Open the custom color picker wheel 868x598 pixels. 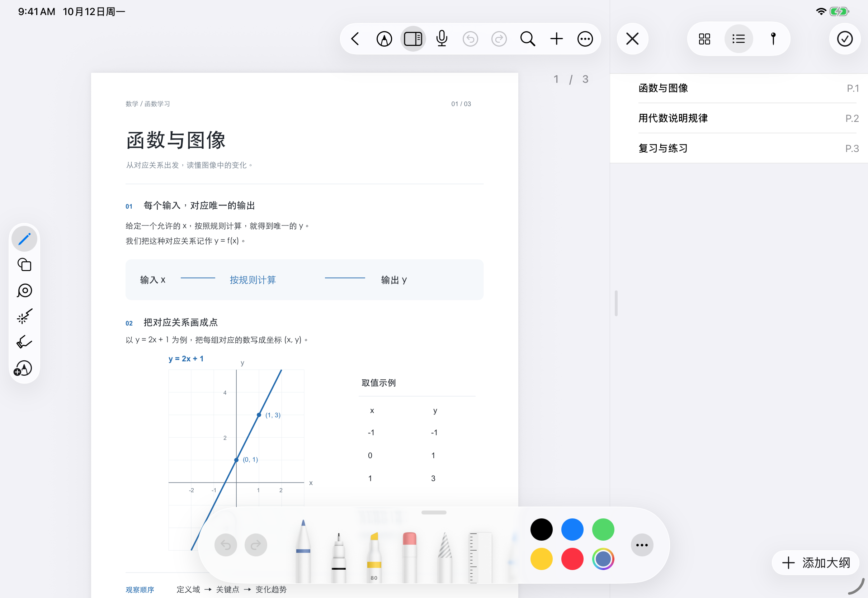coord(603,559)
